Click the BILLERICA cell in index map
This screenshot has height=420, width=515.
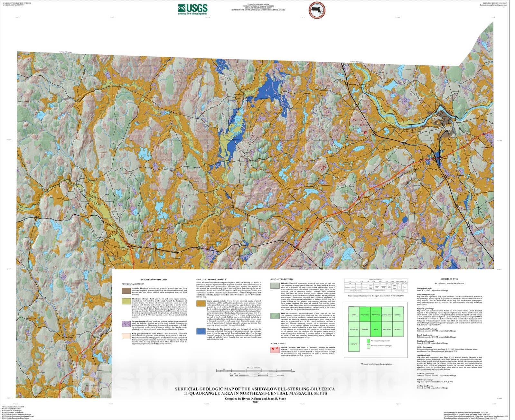398,329
